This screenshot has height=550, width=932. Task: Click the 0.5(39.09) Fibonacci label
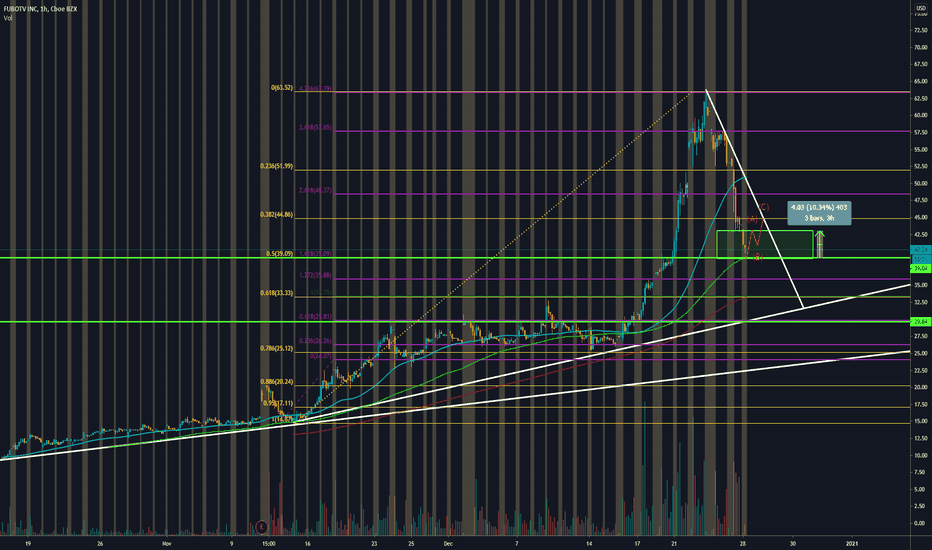pyautogui.click(x=279, y=254)
